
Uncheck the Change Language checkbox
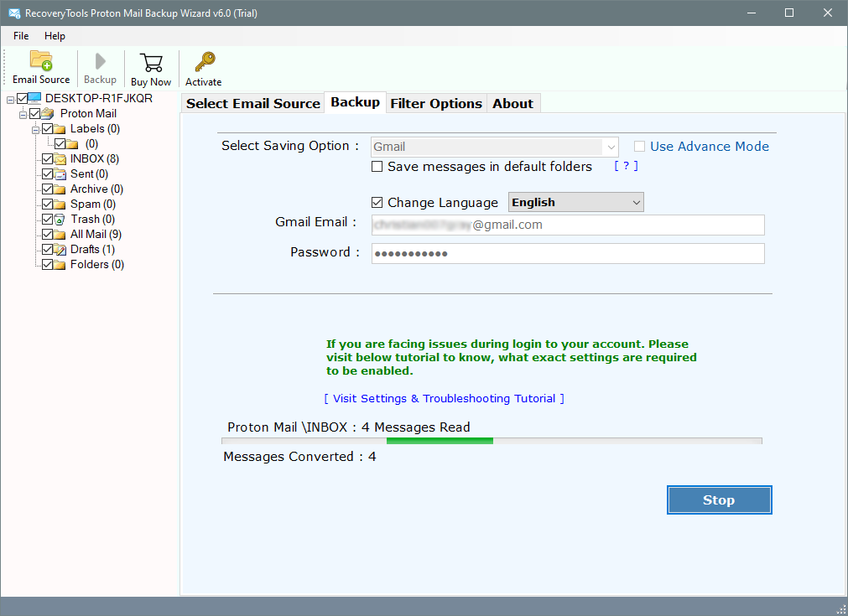click(x=377, y=203)
